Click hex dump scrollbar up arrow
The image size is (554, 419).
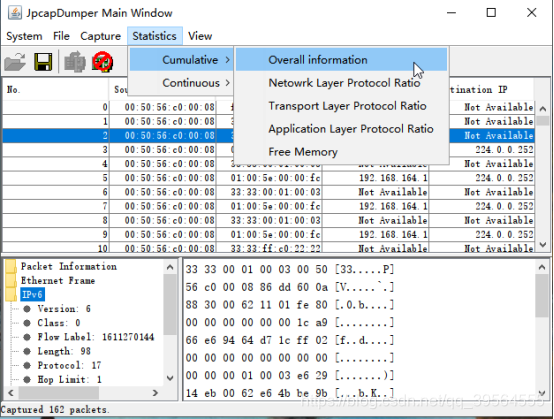(542, 267)
